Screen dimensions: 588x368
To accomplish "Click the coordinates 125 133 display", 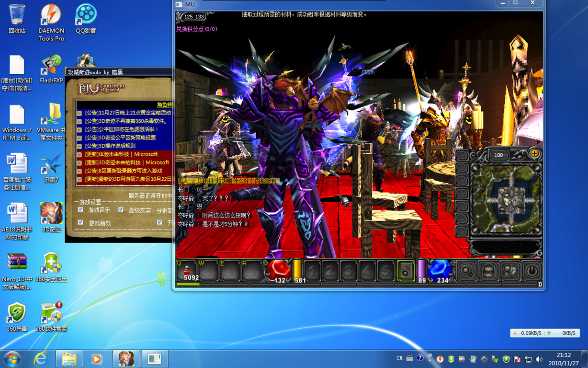I will tap(194, 17).
